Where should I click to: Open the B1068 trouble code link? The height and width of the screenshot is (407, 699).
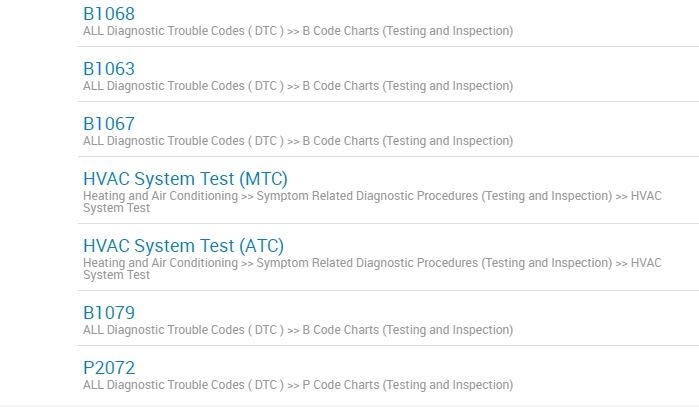pyautogui.click(x=109, y=14)
